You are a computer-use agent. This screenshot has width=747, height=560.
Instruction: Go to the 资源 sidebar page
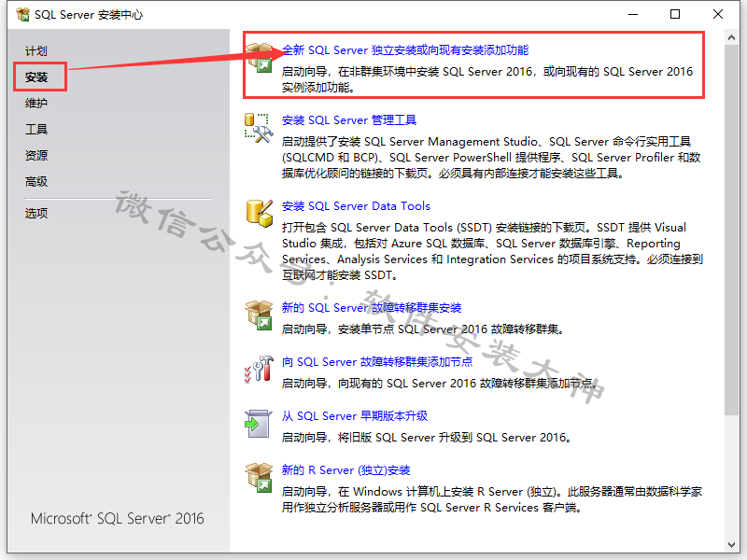[x=36, y=156]
